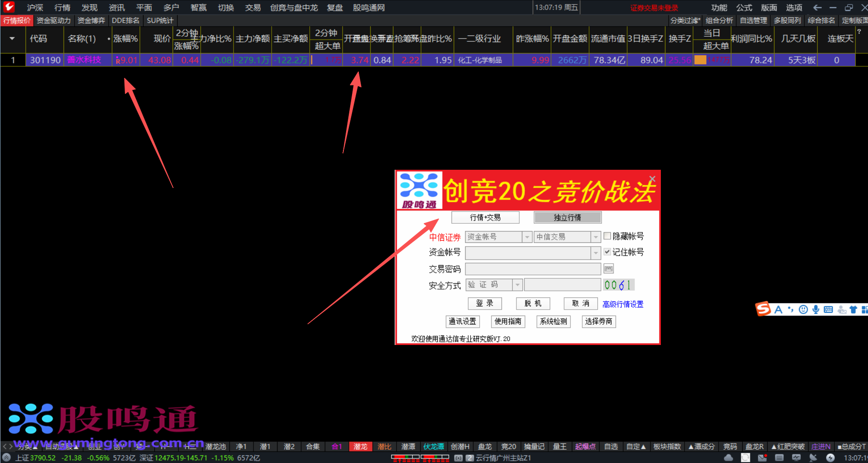868x463 pixels.
Task: Click the A language indicator on Sogou bar
Action: pos(779,310)
